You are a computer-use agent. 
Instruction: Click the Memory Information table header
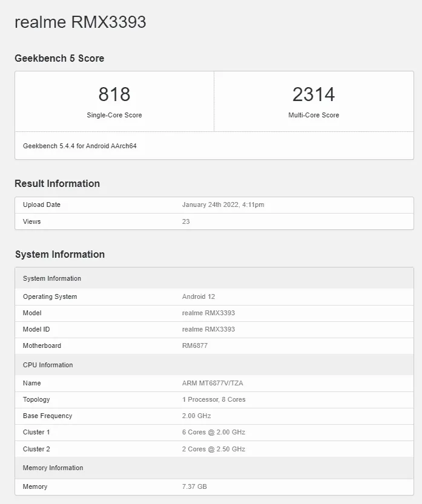coord(53,468)
